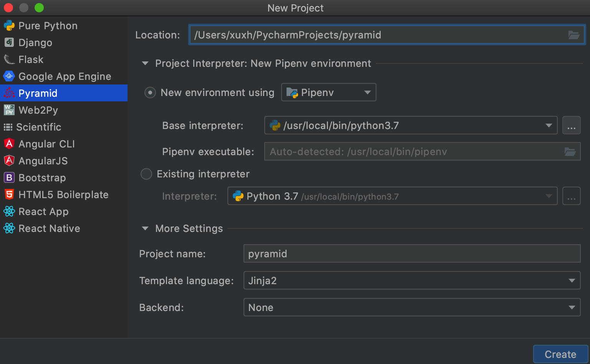Screen dimensions: 590x364
Task: Collapse Project Interpreter section
Action: click(x=145, y=63)
